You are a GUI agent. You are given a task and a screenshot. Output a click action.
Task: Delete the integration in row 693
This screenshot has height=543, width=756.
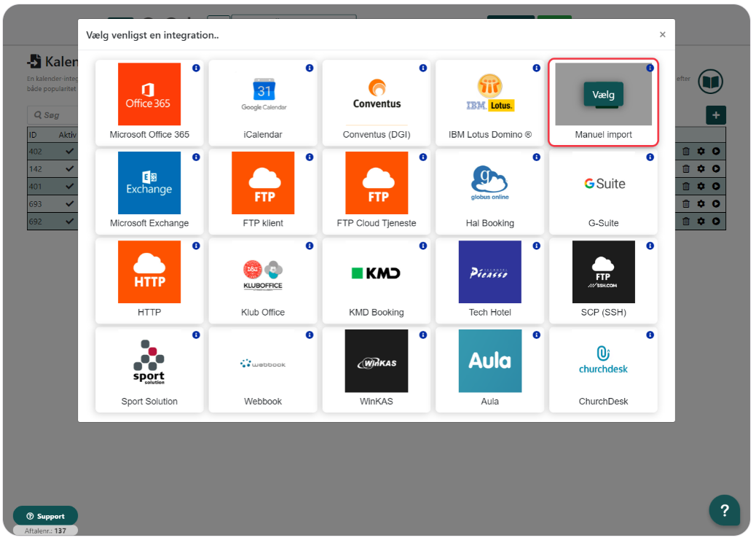click(685, 203)
